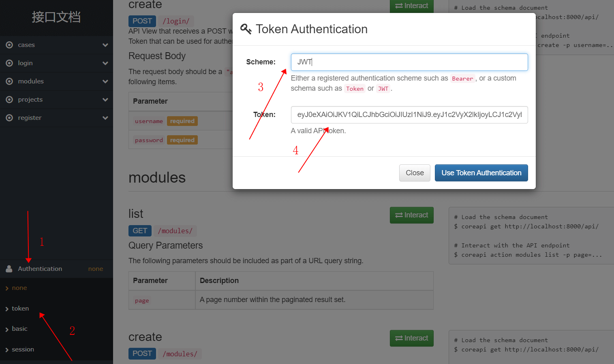The height and width of the screenshot is (364, 614).
Task: Click the modules circle icon in sidebar
Action: 9,81
